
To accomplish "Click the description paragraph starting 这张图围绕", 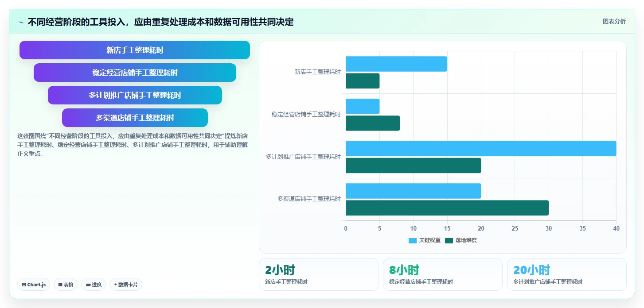I will 133,145.
